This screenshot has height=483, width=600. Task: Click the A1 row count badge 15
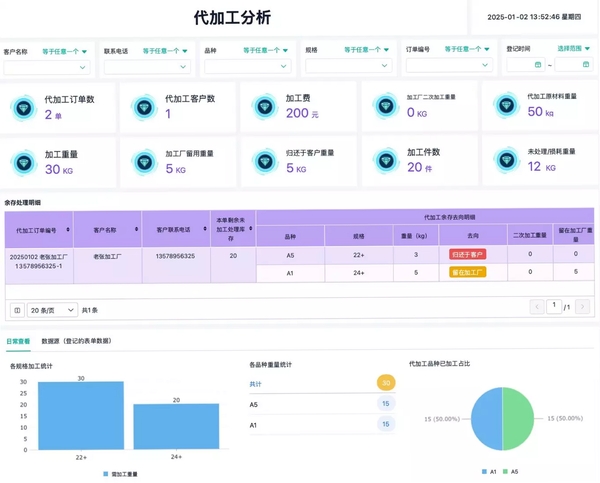click(x=386, y=424)
